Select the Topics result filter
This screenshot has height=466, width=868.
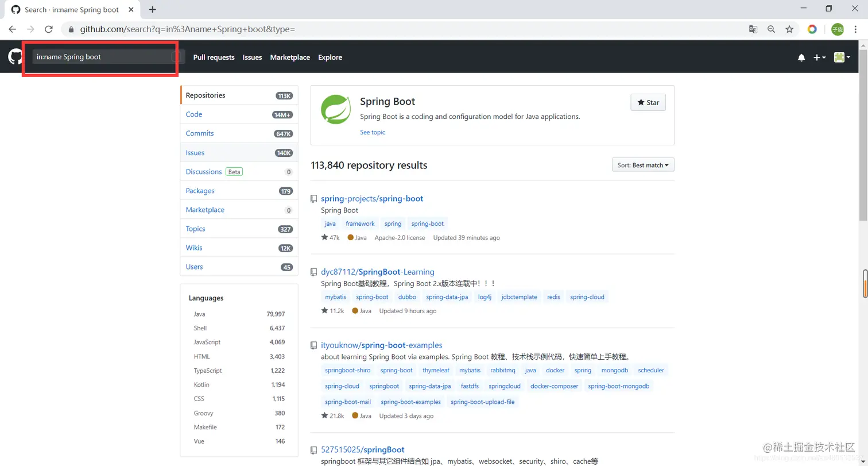pyautogui.click(x=239, y=229)
